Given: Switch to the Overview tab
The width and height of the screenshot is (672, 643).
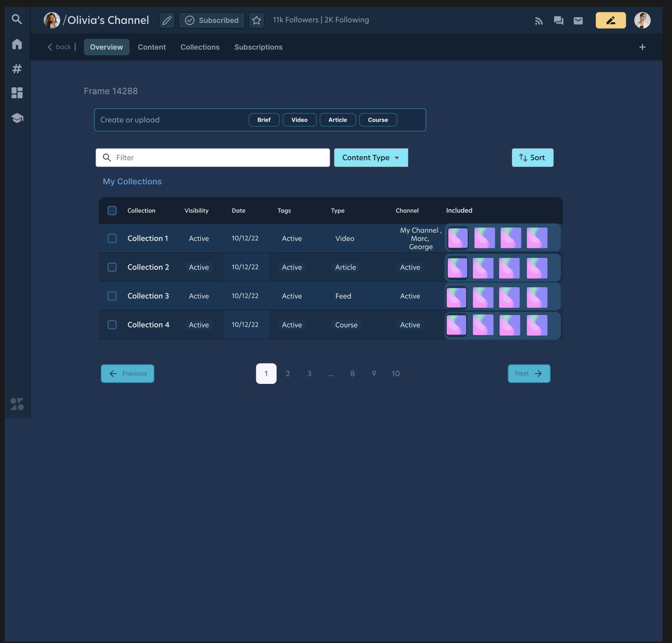Looking at the screenshot, I should click(106, 47).
